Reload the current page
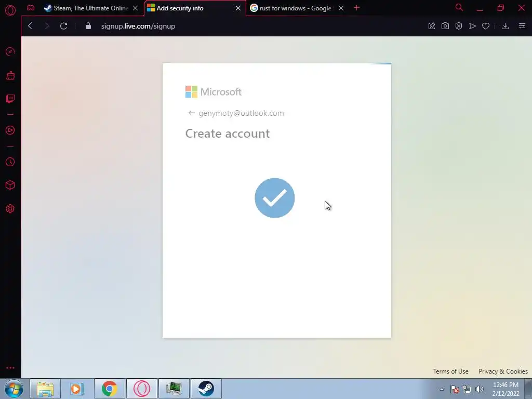Screen dimensions: 532x399 [63, 26]
